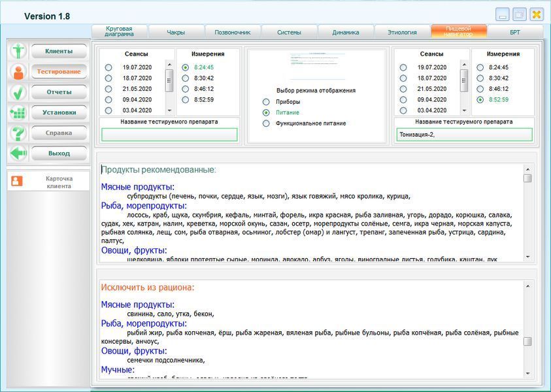Click the orange person icon beside Тестирование

click(x=18, y=72)
